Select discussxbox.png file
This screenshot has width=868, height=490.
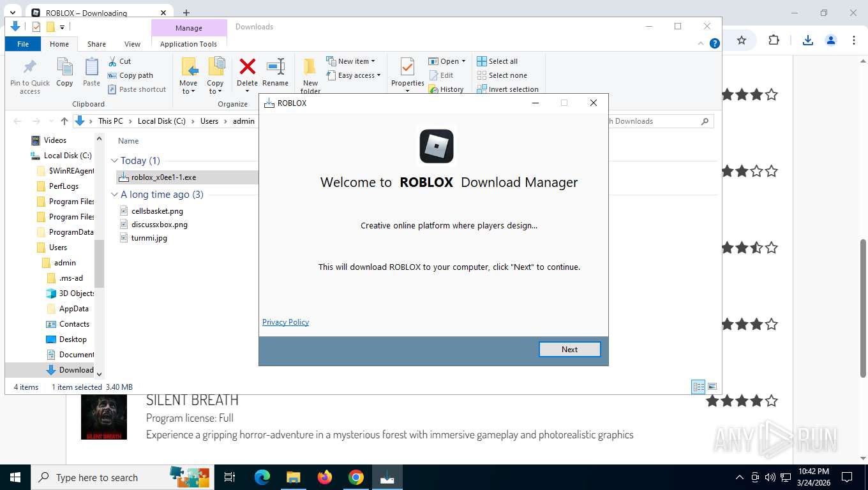coord(160,225)
